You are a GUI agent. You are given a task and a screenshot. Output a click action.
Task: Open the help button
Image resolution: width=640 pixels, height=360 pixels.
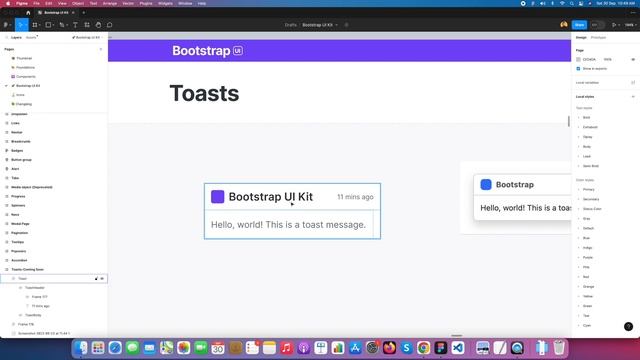coord(629,326)
